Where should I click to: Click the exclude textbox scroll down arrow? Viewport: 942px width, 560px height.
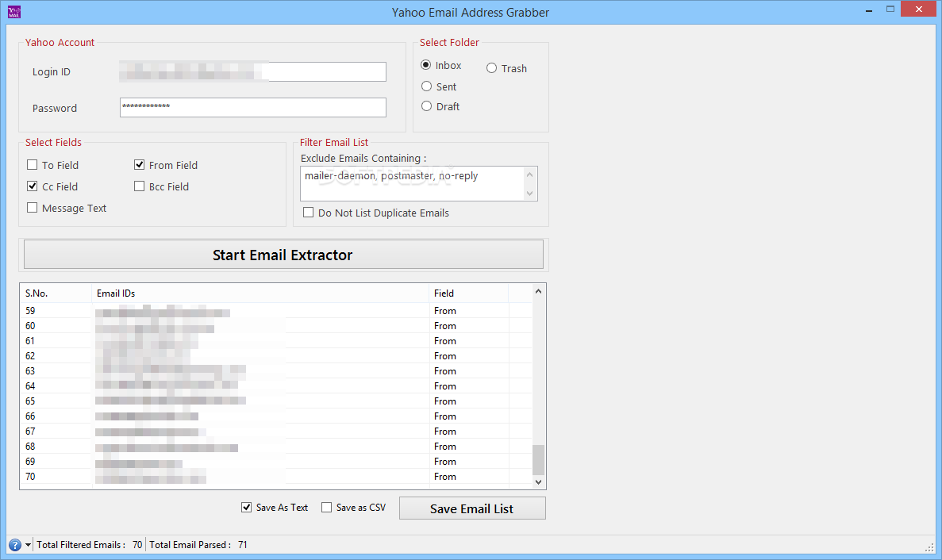point(529,194)
